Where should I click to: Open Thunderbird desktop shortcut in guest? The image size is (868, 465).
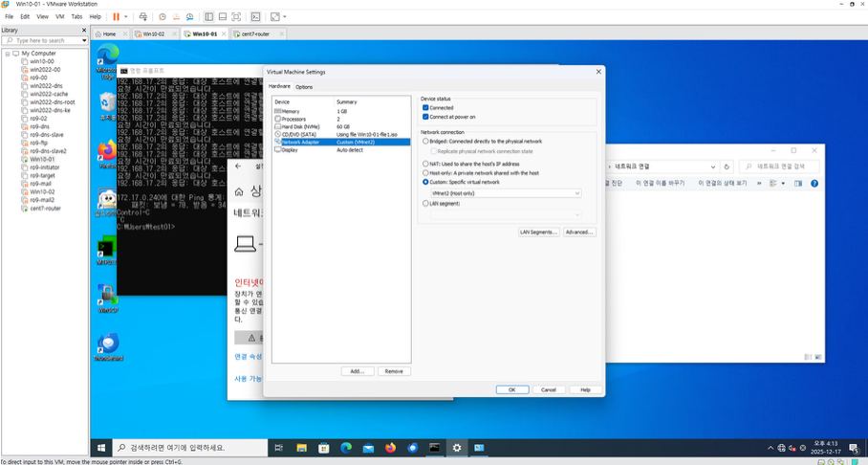109,347
